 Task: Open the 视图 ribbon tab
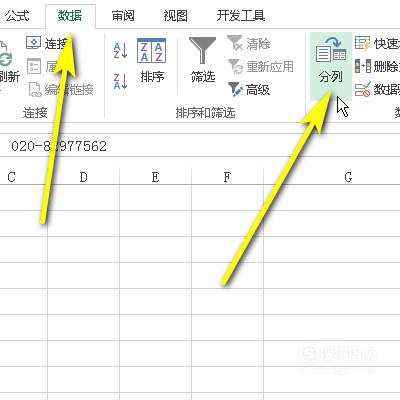(175, 16)
